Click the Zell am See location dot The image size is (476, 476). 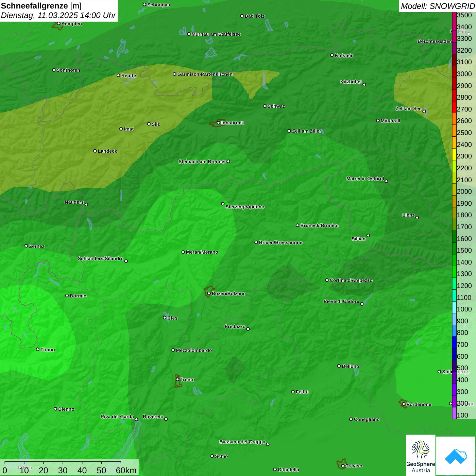click(424, 112)
